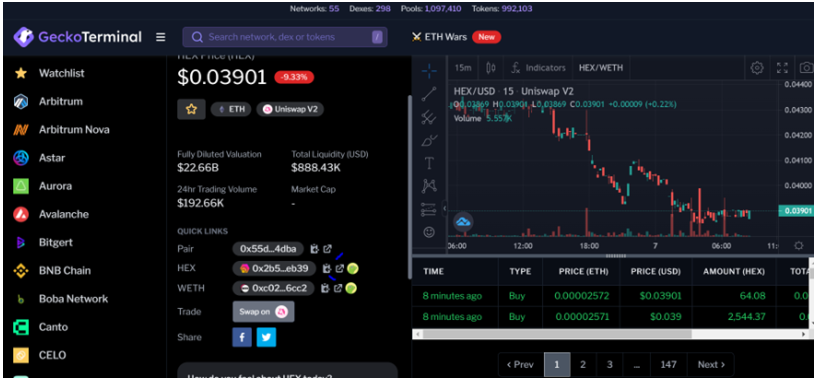Copy the Pair address 0x55d...4dba
This screenshot has height=382, width=819.
click(x=314, y=249)
